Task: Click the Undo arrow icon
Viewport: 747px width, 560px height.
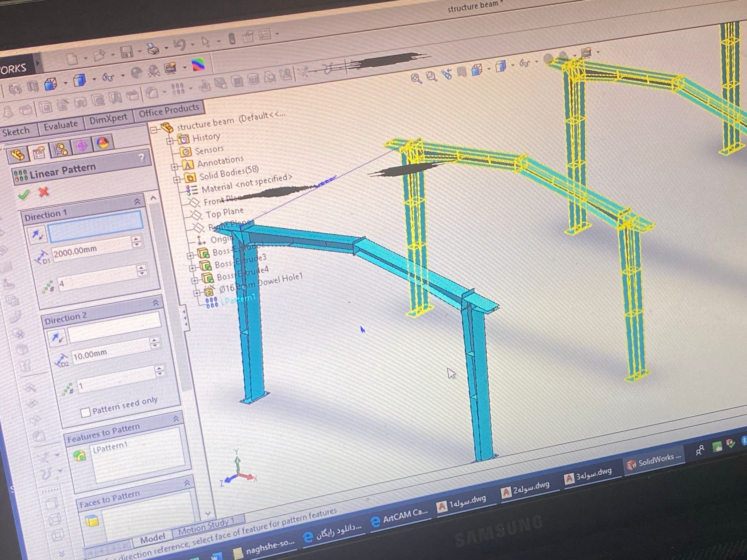Action: (x=179, y=45)
